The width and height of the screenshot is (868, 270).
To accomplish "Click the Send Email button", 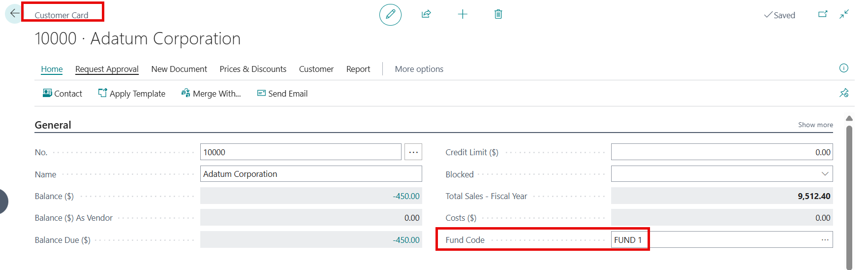I will pos(282,94).
